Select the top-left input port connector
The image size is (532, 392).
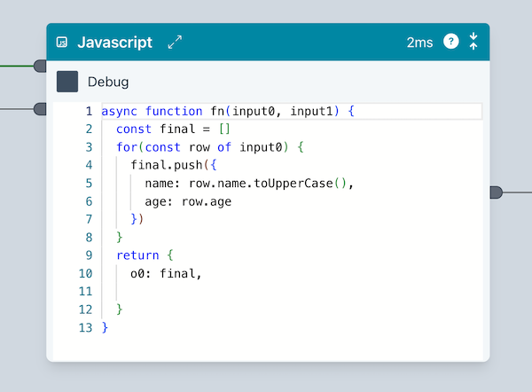[x=40, y=66]
